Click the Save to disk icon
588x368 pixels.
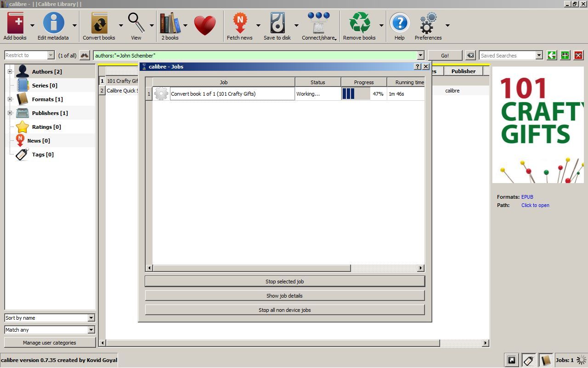277,24
